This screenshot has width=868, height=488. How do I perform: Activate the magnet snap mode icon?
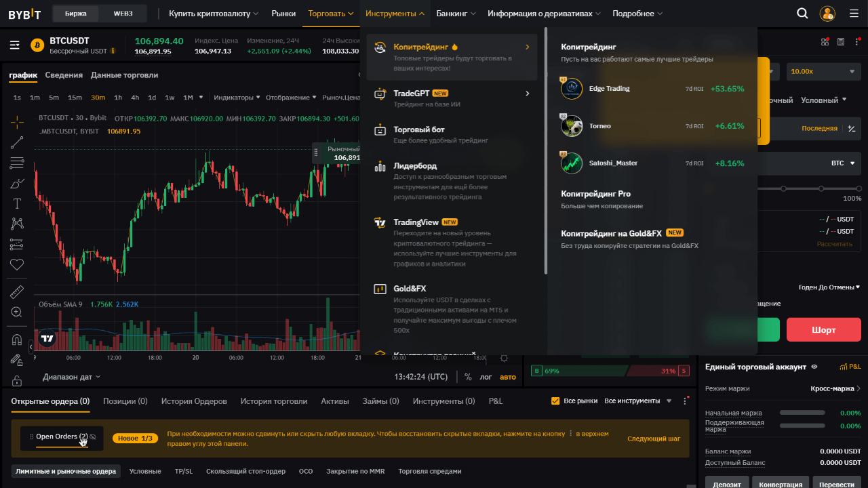[x=17, y=340]
